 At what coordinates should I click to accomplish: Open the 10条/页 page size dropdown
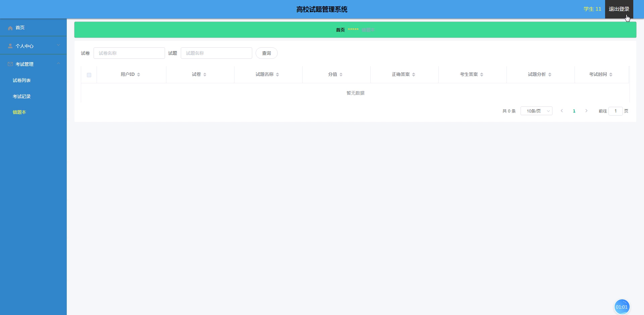(x=536, y=111)
